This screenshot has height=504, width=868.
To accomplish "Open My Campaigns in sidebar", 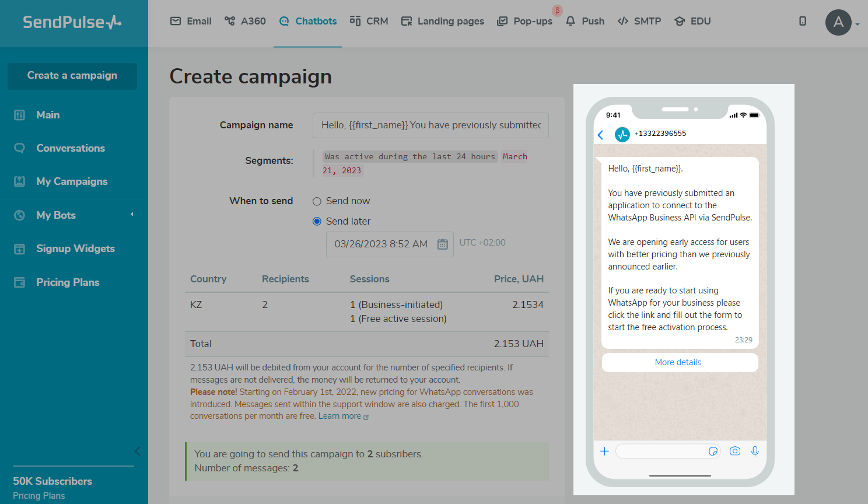I will click(x=72, y=181).
